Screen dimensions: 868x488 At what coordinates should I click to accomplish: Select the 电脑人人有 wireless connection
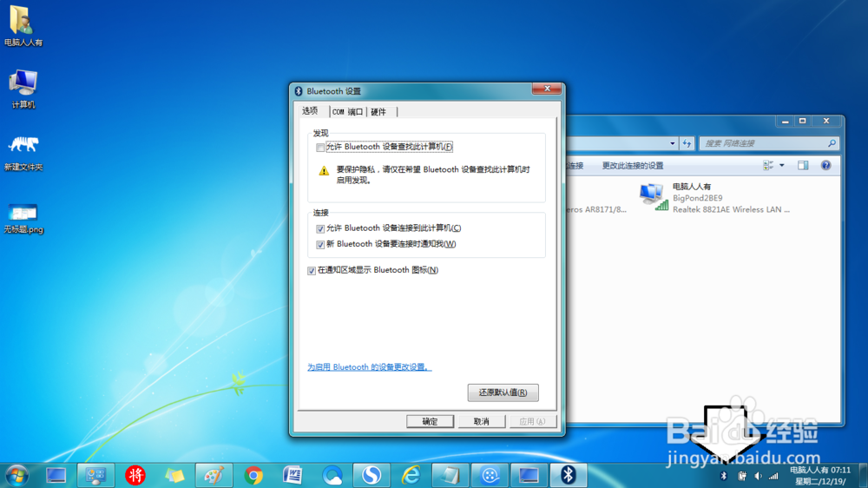pyautogui.click(x=715, y=198)
